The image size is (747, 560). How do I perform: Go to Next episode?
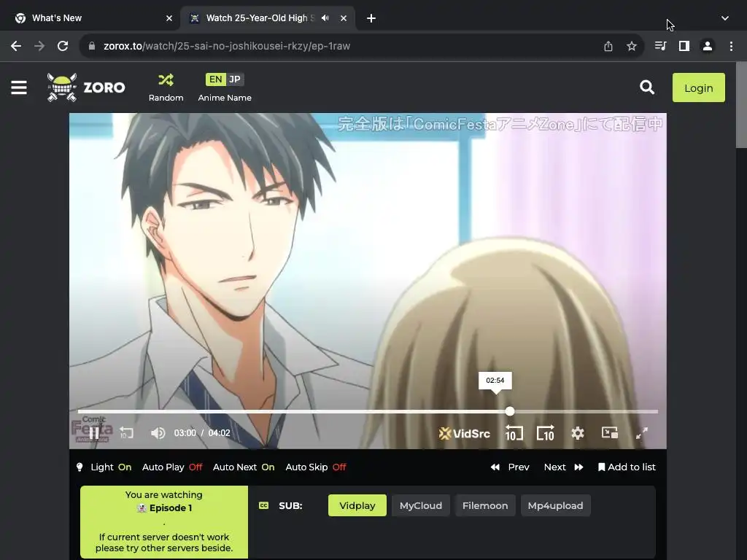564,467
